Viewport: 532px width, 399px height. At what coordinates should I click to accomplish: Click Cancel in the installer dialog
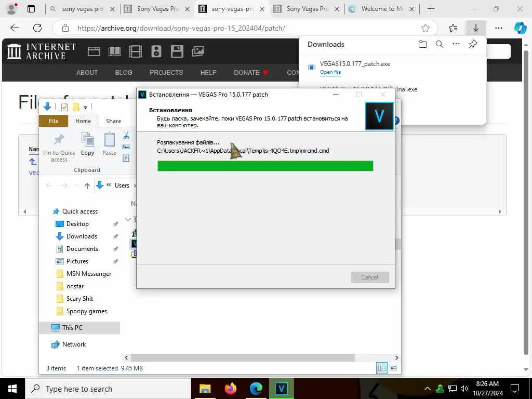(x=370, y=277)
